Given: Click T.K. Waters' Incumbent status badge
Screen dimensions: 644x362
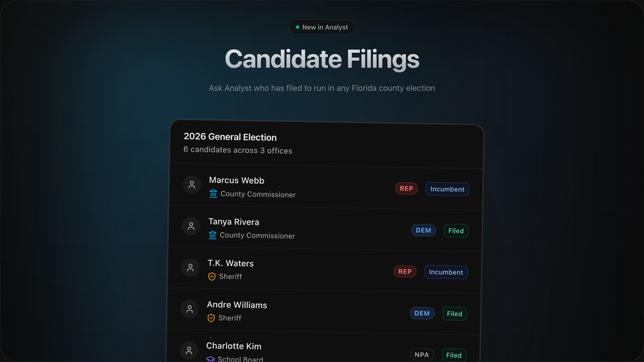Looking at the screenshot, I should click(446, 272).
